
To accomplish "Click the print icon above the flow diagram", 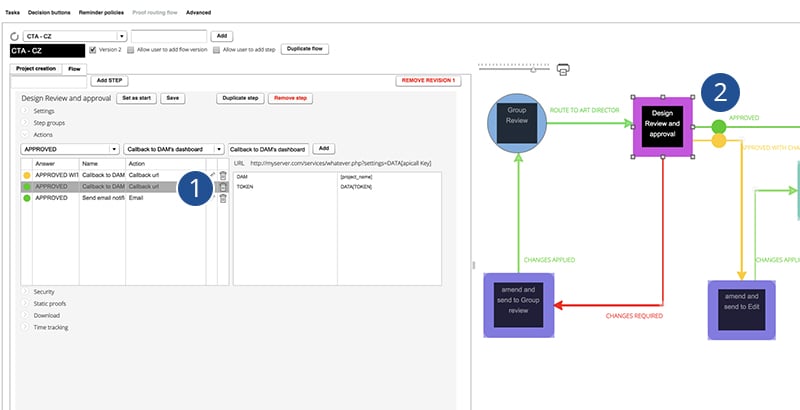I will (x=563, y=69).
